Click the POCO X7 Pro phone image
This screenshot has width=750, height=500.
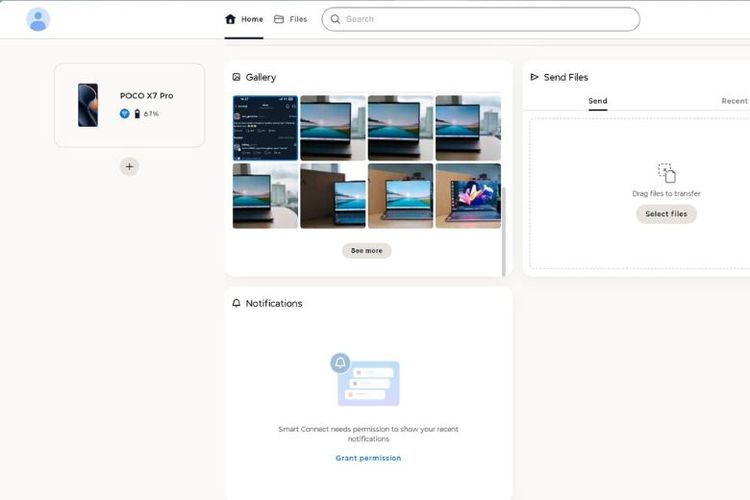point(88,105)
